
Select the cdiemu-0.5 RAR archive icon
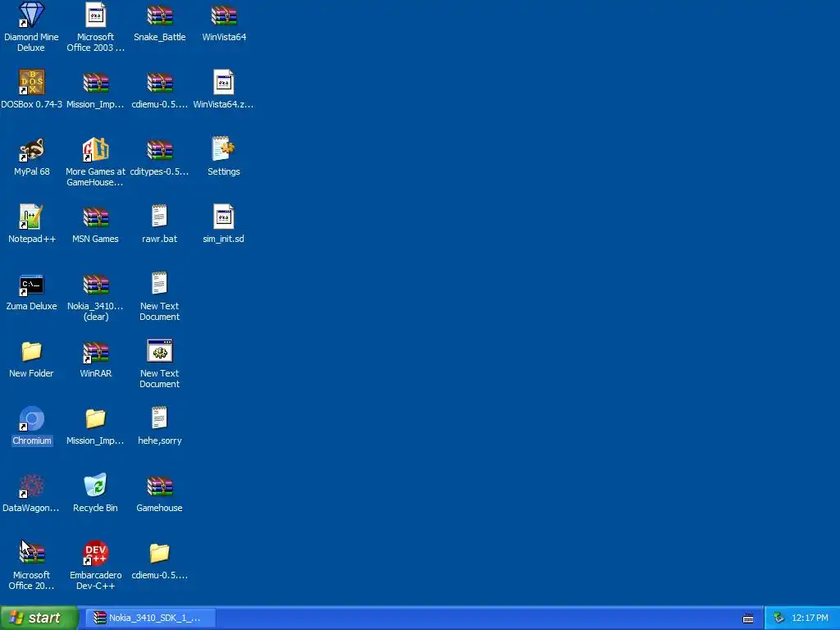coord(160,83)
